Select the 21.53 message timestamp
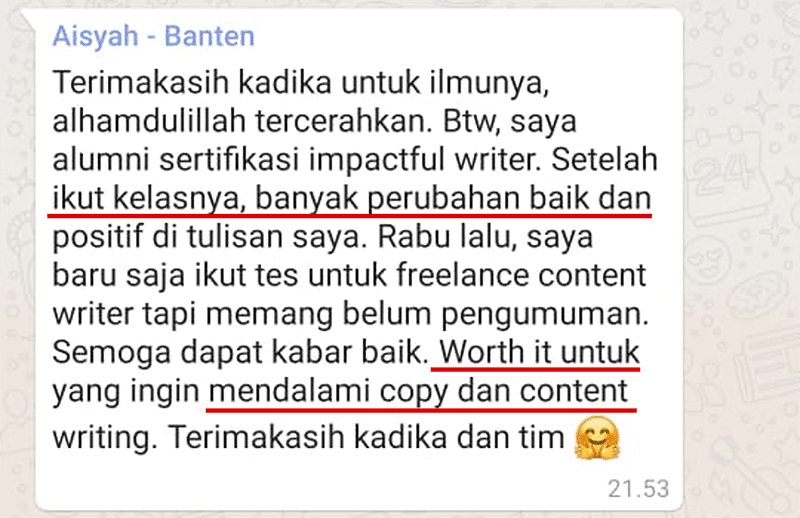 [638, 488]
